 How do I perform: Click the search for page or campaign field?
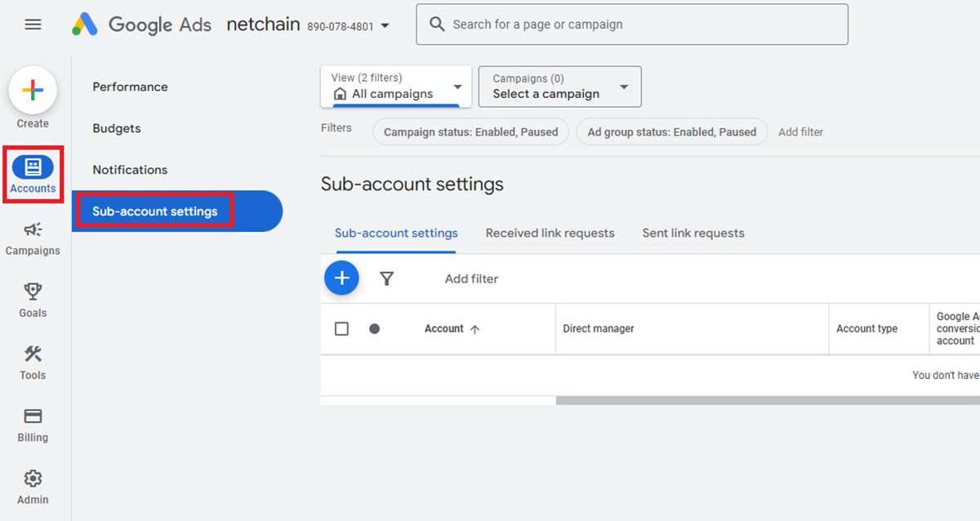632,24
